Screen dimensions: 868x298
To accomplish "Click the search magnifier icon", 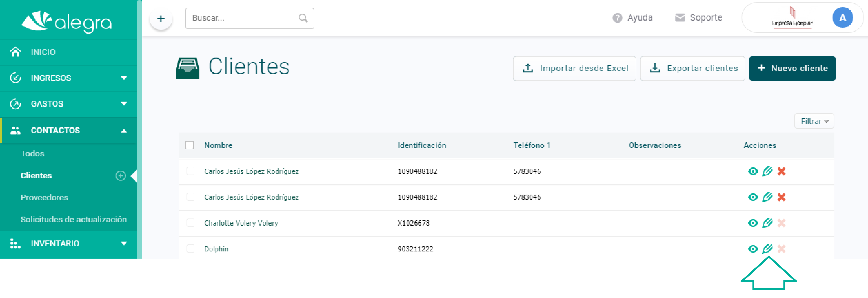I will click(x=303, y=18).
